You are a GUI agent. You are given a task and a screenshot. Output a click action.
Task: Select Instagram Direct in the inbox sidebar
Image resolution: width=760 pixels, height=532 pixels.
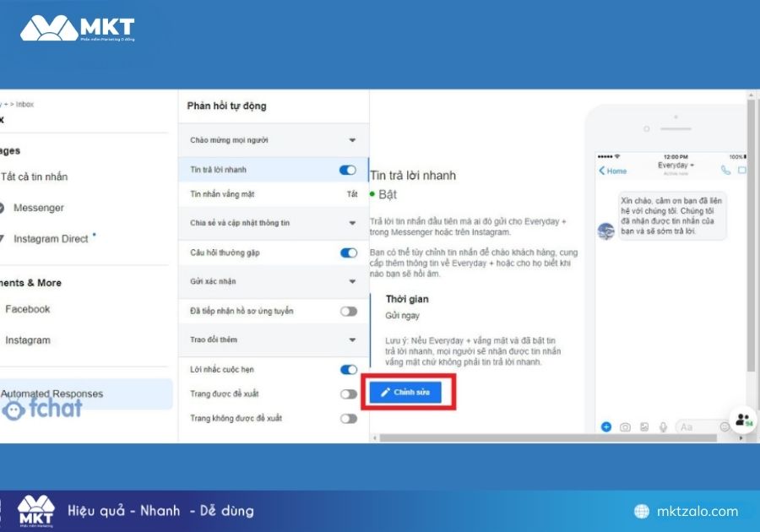(x=51, y=239)
